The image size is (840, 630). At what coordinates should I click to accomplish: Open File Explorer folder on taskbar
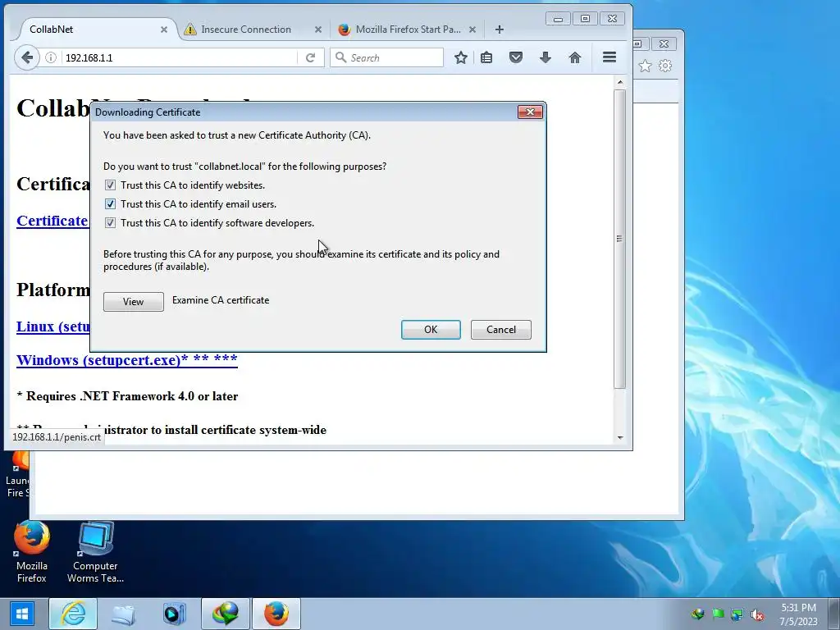click(x=123, y=614)
